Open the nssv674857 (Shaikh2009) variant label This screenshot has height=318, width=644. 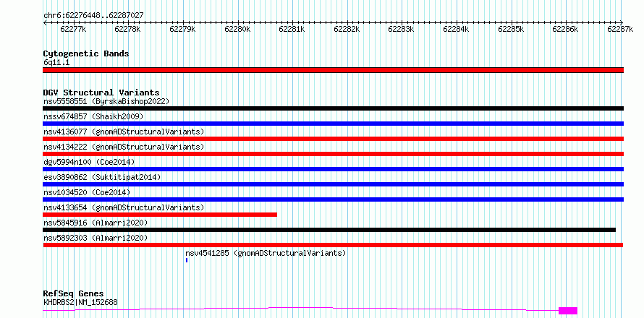coord(93,116)
